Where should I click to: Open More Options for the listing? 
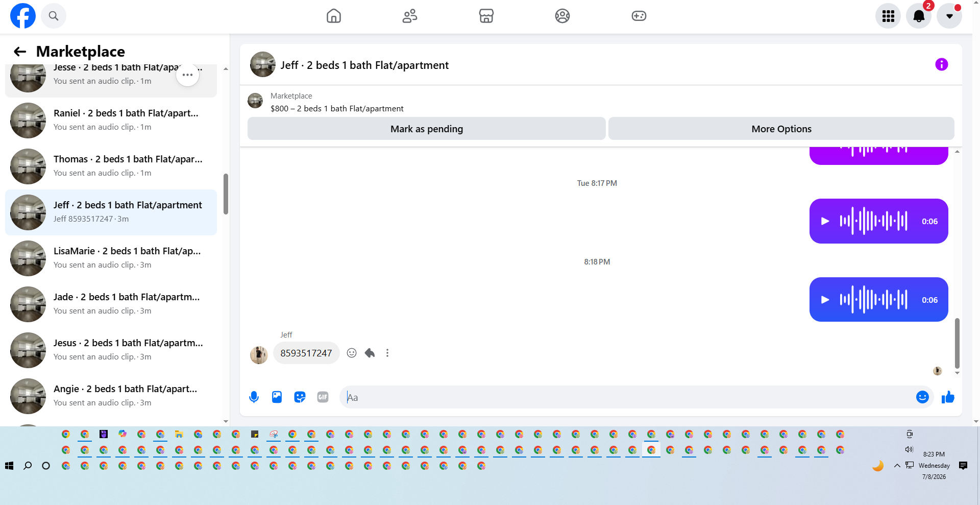tap(781, 129)
